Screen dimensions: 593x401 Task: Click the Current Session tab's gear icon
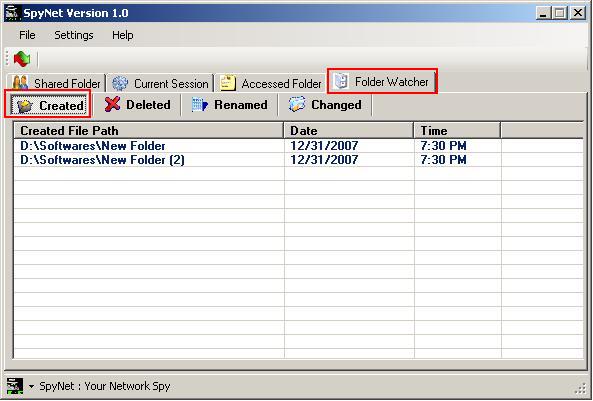pyautogui.click(x=120, y=83)
